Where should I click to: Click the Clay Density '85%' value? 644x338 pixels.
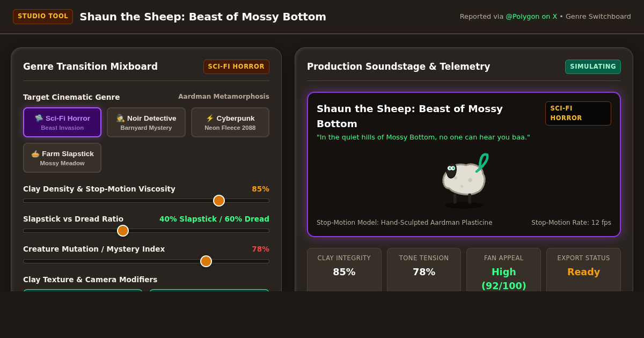260,189
